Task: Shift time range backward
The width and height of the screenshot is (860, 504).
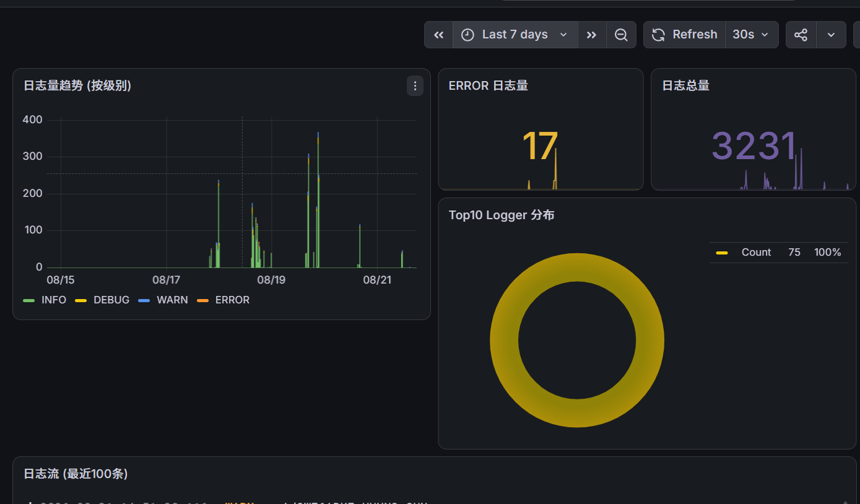Action: point(438,35)
